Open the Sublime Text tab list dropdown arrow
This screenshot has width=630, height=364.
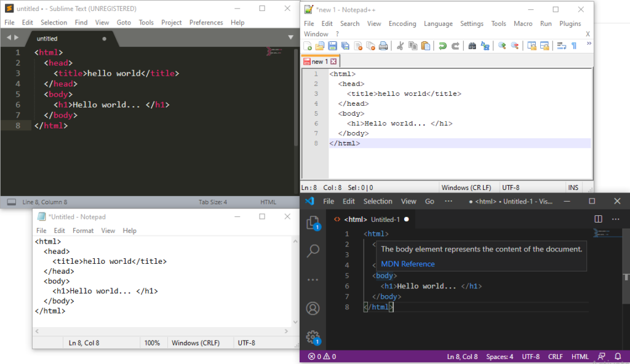click(x=291, y=38)
